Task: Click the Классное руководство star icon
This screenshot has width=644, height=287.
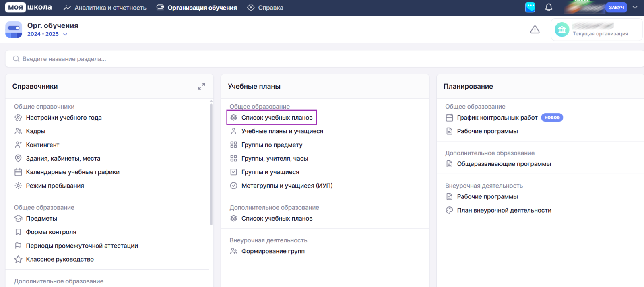Action: point(18,260)
